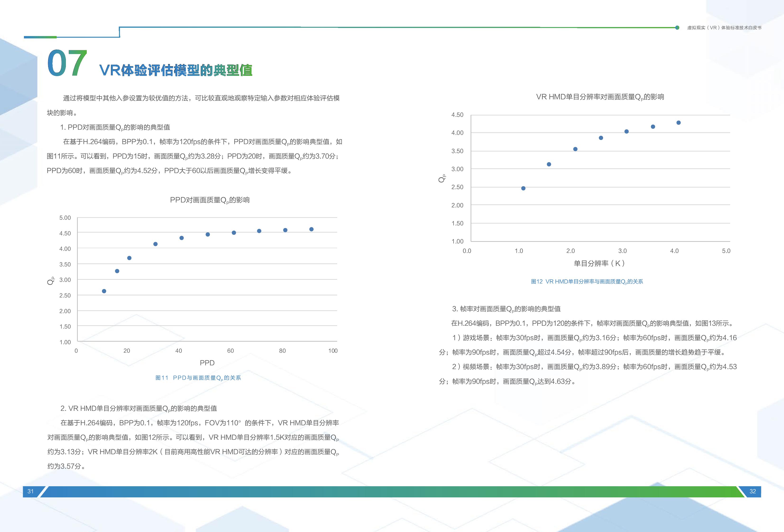Click x-axis tick 0.0 on resolution chart
Image resolution: width=784 pixels, height=532 pixels.
click(x=467, y=251)
